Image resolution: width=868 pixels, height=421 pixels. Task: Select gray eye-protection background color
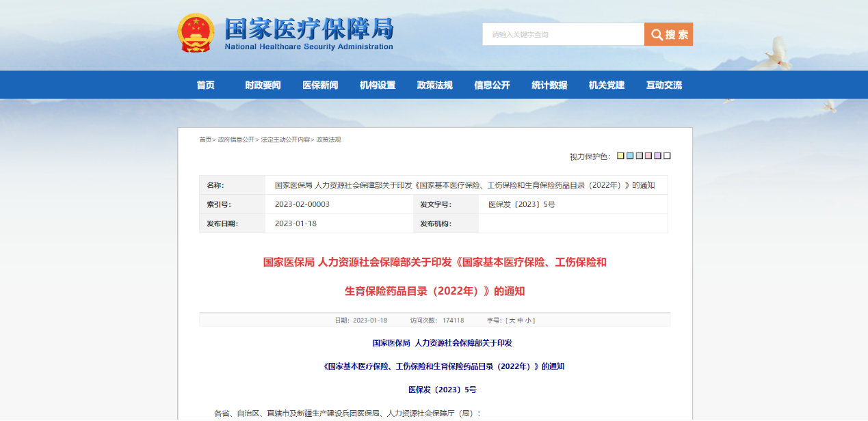[x=639, y=156]
